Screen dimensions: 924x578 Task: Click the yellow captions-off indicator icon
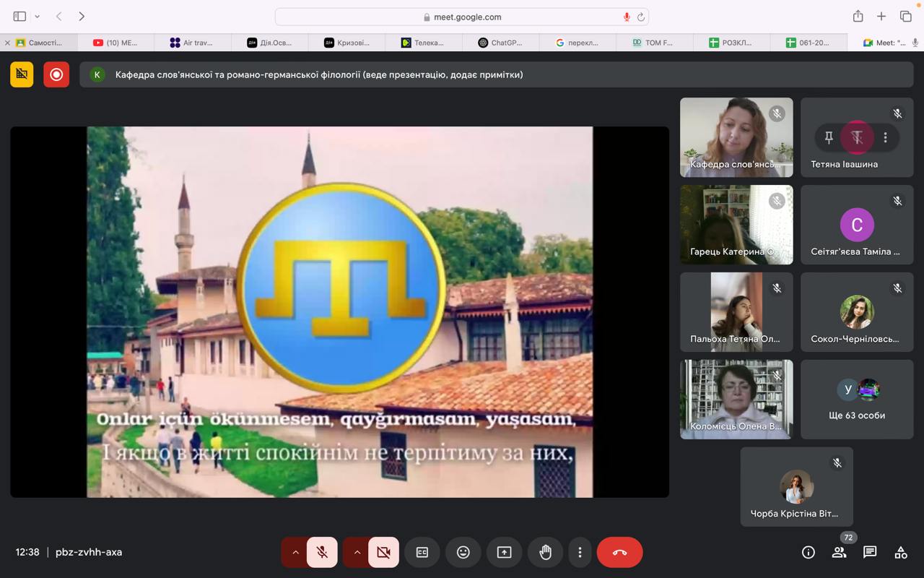22,74
